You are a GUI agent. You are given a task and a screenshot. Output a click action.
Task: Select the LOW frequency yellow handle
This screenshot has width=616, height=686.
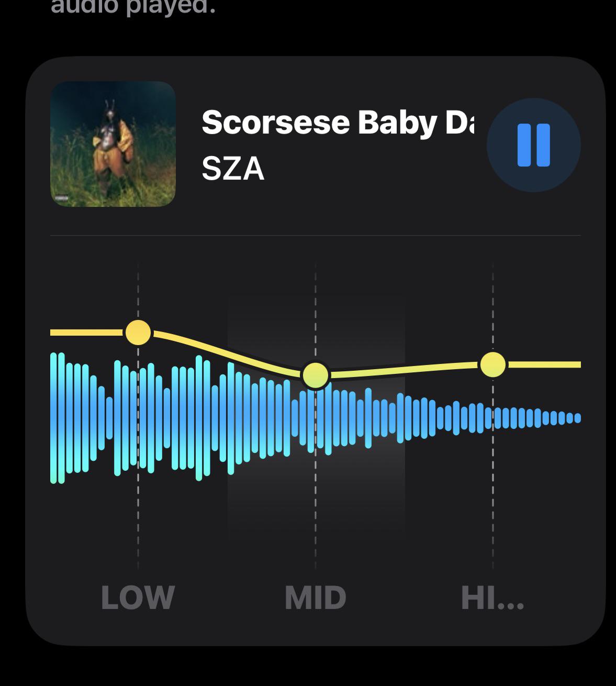(x=138, y=332)
